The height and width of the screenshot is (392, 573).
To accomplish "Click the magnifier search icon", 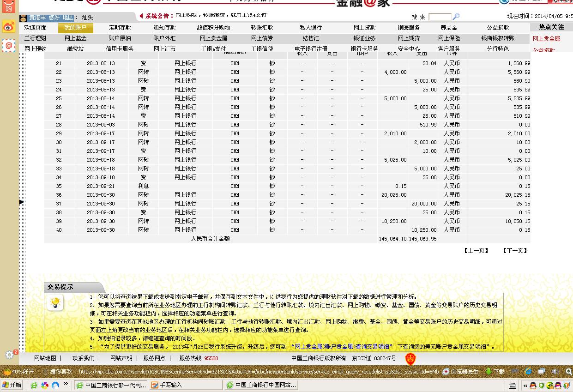I will click(x=456, y=17).
